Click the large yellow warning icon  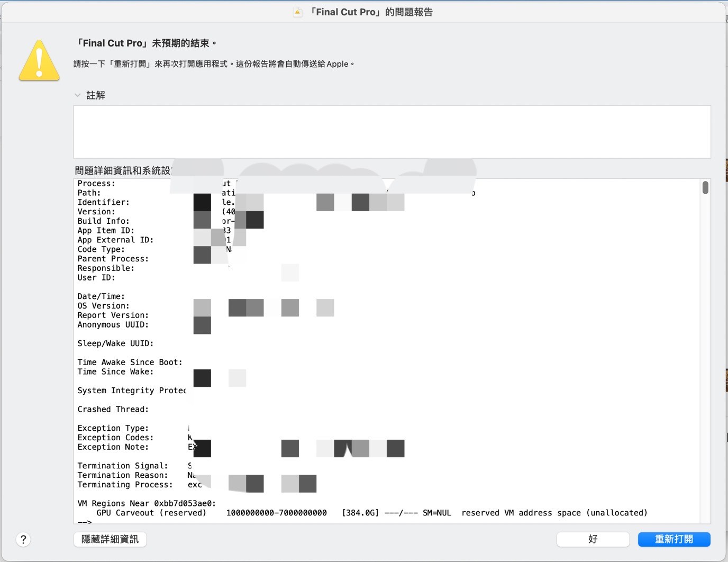pos(39,61)
